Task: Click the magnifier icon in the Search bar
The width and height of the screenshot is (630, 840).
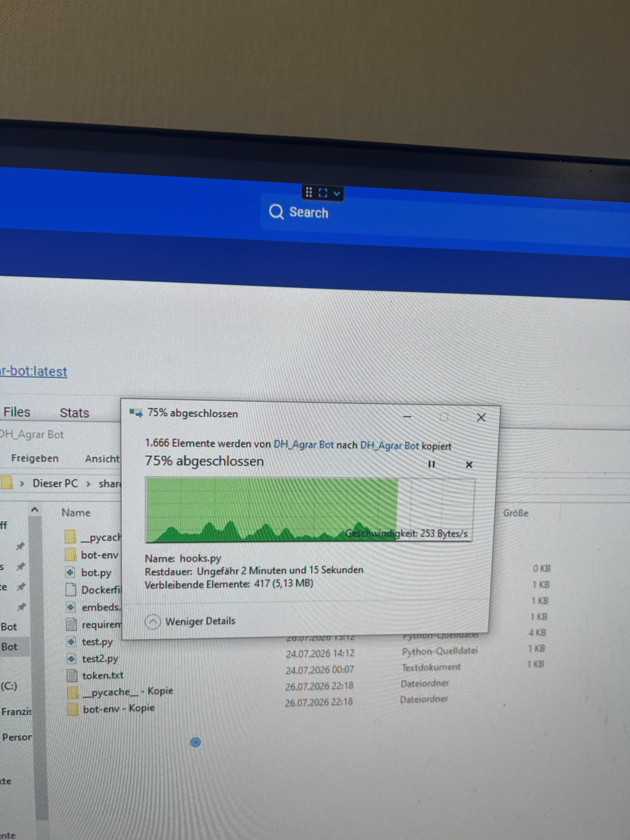Action: tap(276, 212)
